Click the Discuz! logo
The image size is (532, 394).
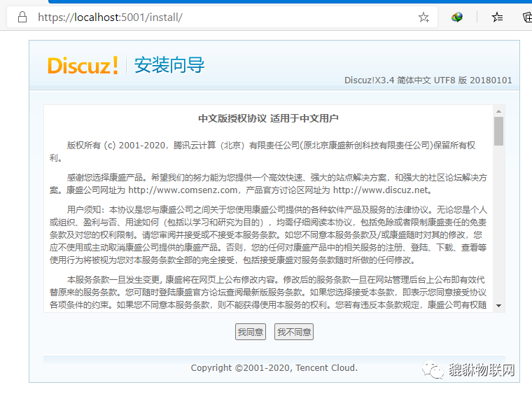pos(83,66)
